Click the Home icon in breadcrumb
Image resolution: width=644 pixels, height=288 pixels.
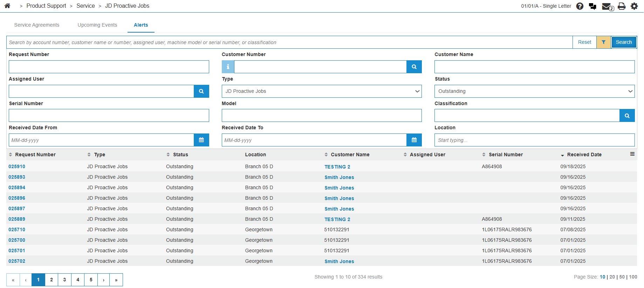coord(7,6)
